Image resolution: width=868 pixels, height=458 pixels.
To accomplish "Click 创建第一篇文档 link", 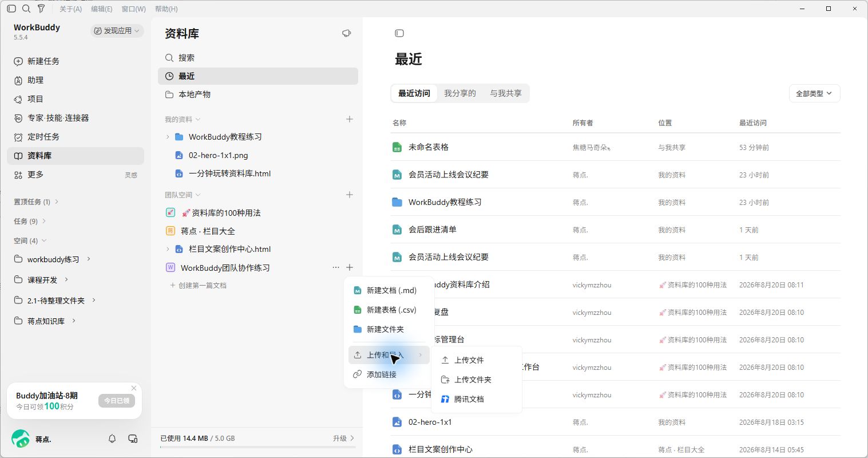I will [198, 285].
